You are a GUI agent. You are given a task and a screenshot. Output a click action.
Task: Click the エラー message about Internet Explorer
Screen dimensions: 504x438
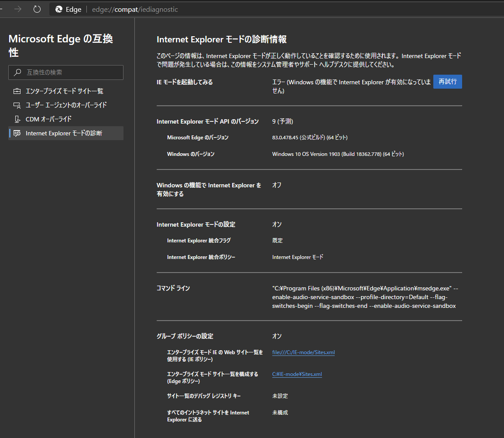point(351,86)
